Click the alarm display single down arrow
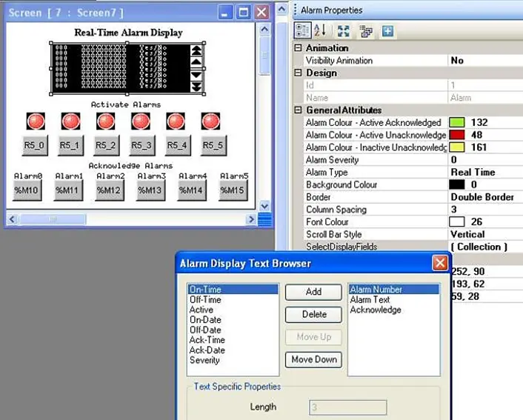The image size is (523, 420). [196, 75]
